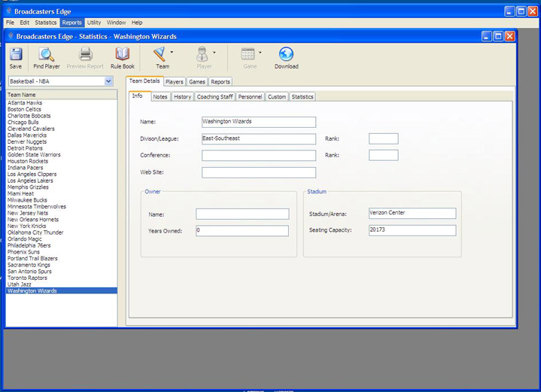Image resolution: width=541 pixels, height=392 pixels.
Task: Select Washington Wizards in team list
Action: tap(62, 291)
